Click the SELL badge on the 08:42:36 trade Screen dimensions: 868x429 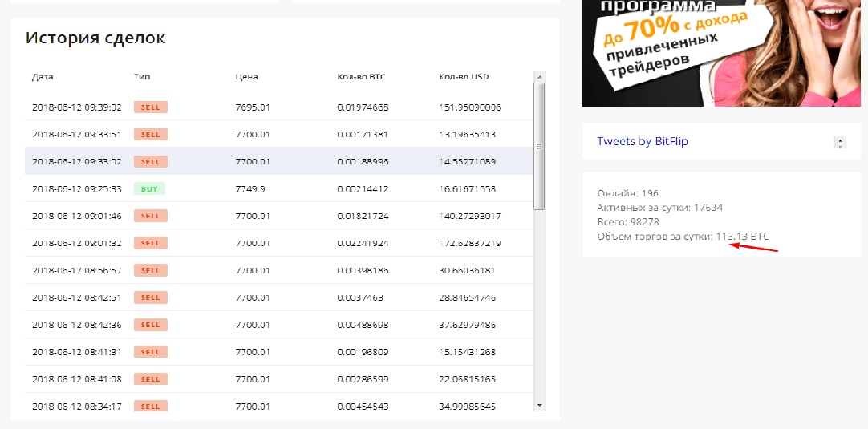pos(150,324)
